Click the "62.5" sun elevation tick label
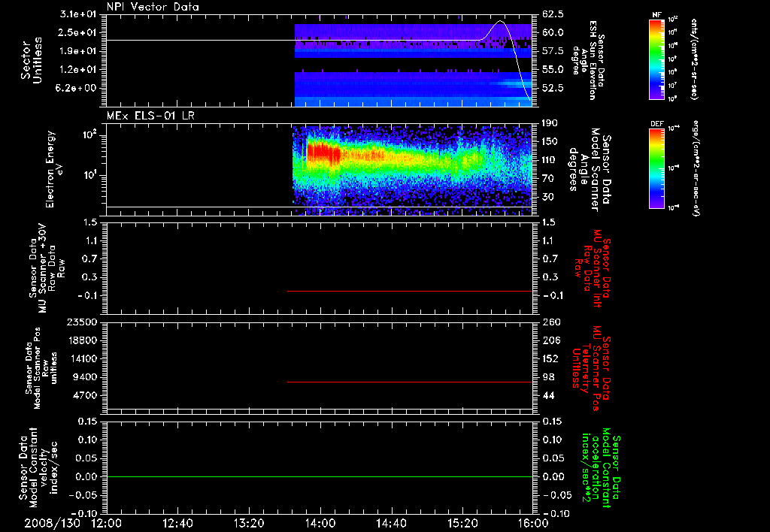Image resolution: width=770 pixels, height=532 pixels. 553,14
